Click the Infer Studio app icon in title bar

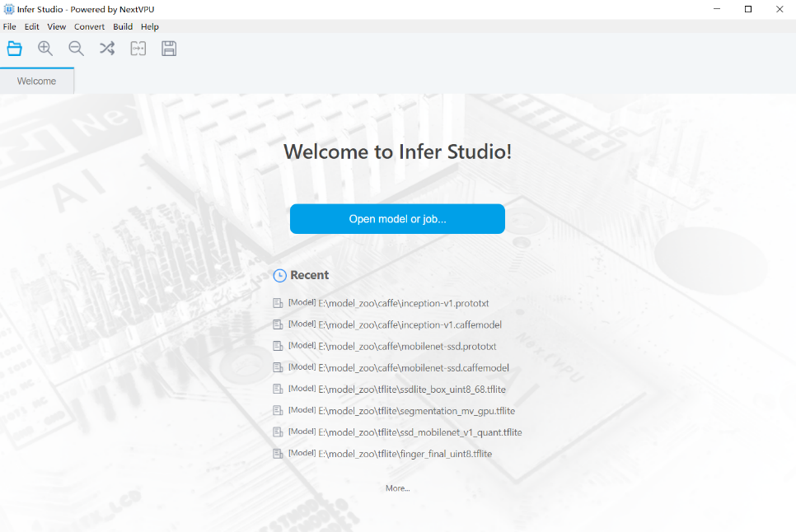pyautogui.click(x=8, y=9)
